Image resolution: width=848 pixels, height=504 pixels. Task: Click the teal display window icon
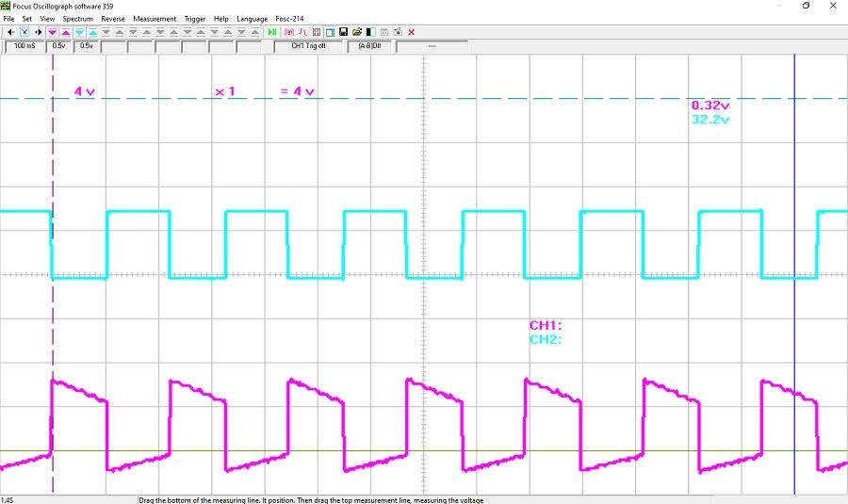point(330,32)
